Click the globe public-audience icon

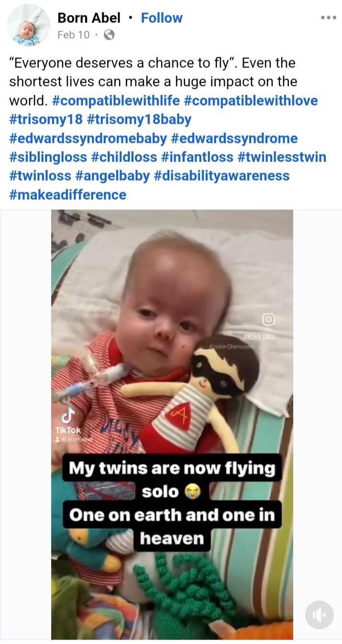[x=109, y=35]
